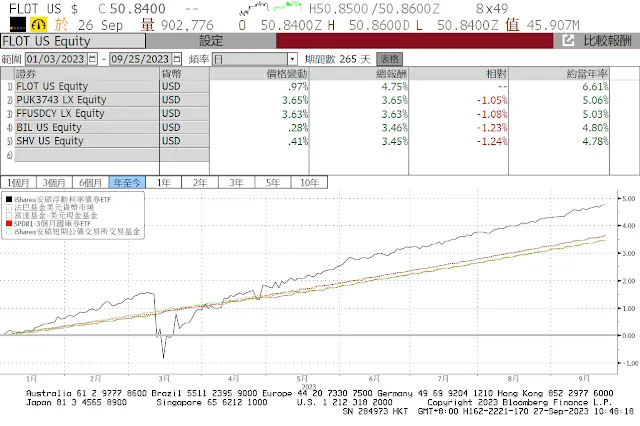The image size is (640, 426).
Task: Click the yellow gauge delay indicator icon
Action: pos(39,24)
